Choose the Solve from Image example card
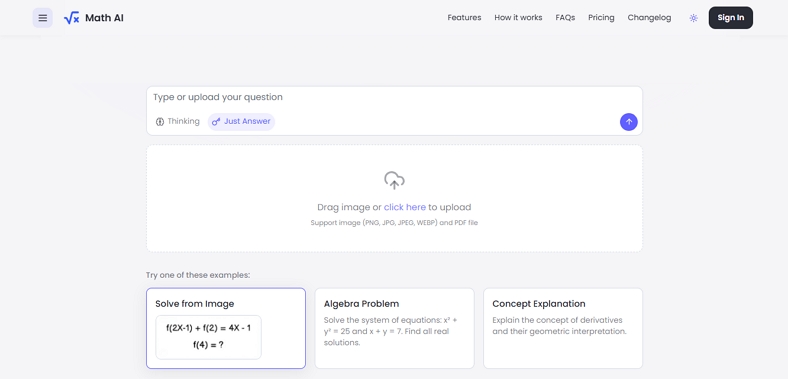 click(226, 328)
